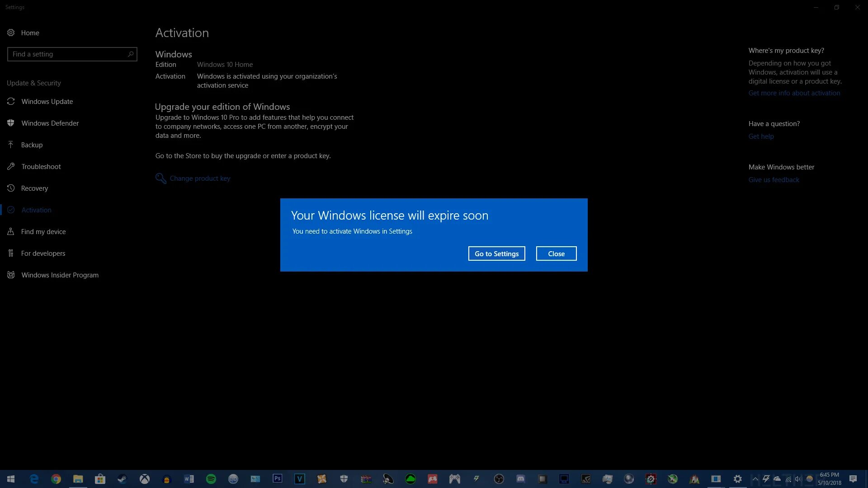Select Troubleshoot from sidebar menu
This screenshot has width=868, height=488.
click(x=41, y=166)
